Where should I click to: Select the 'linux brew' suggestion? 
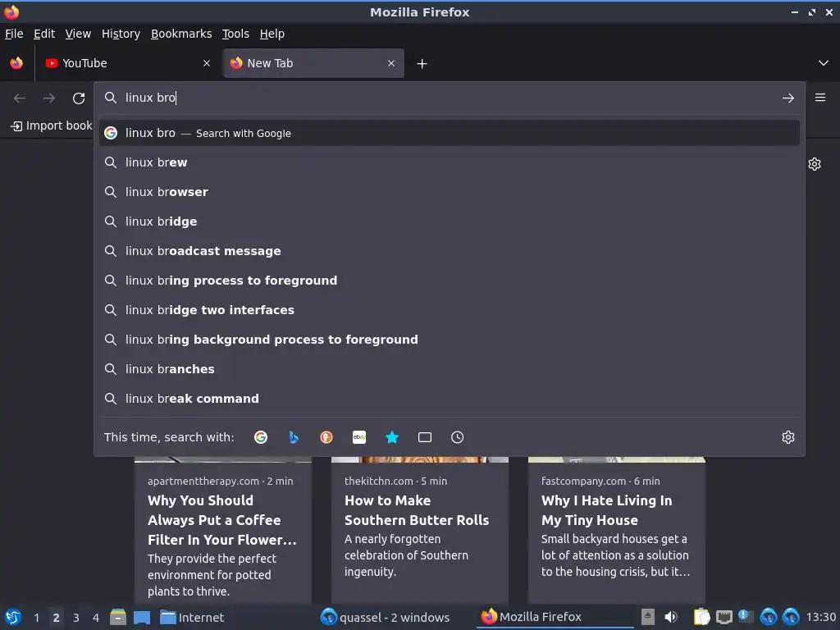[x=450, y=162]
